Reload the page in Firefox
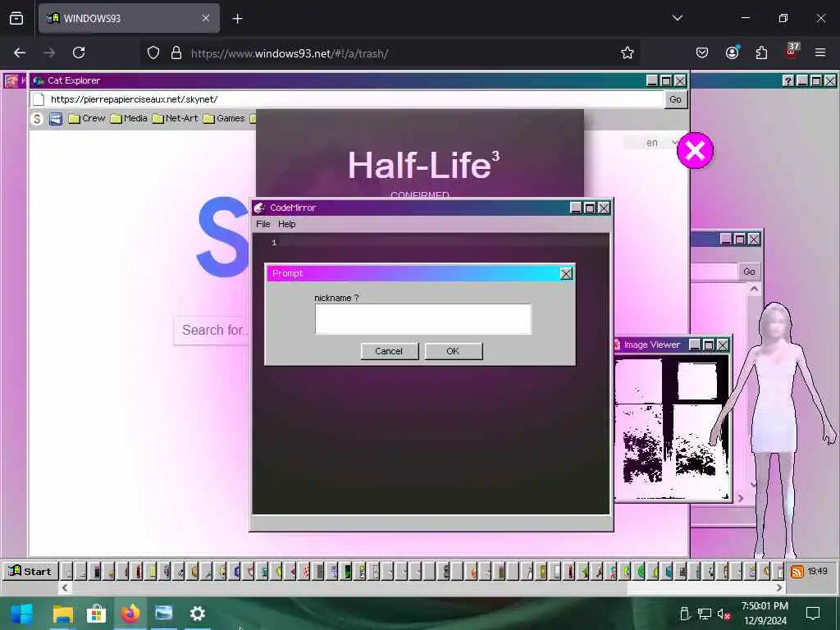 (x=79, y=52)
